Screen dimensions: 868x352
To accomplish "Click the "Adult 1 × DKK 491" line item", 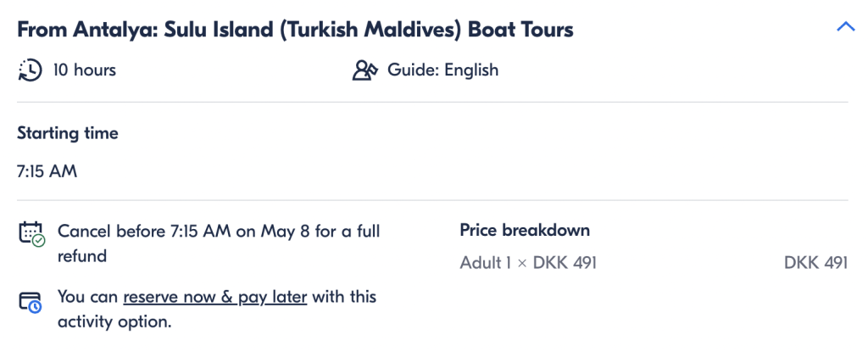I will (x=528, y=263).
